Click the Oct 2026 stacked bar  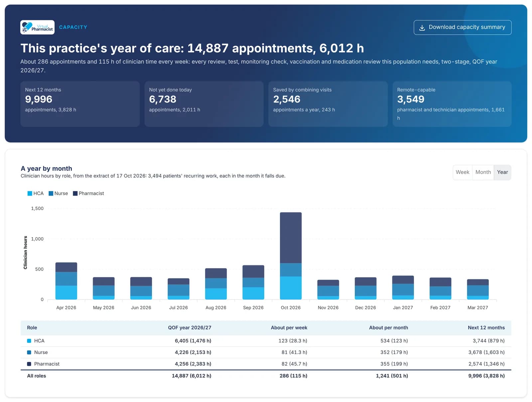pos(291,256)
